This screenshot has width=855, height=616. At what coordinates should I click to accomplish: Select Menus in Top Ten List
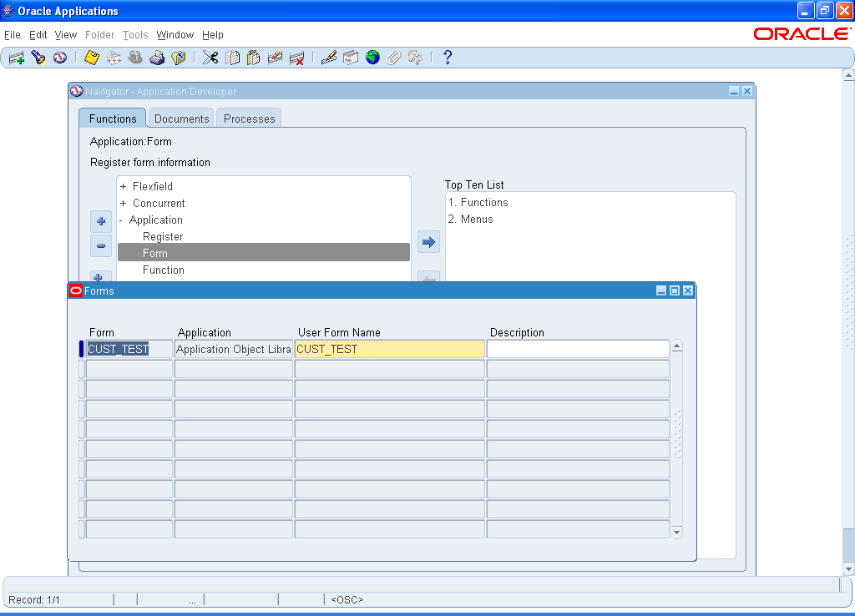point(471,220)
